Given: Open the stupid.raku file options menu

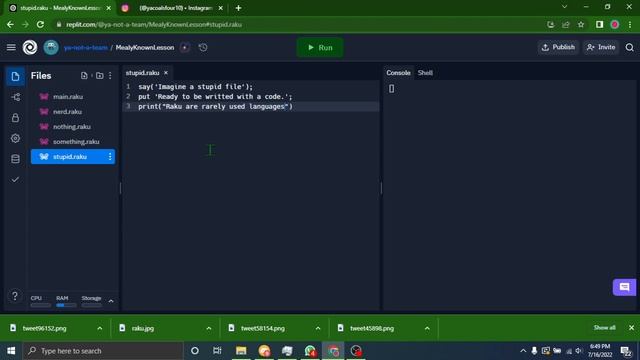Looking at the screenshot, I should click(110, 157).
